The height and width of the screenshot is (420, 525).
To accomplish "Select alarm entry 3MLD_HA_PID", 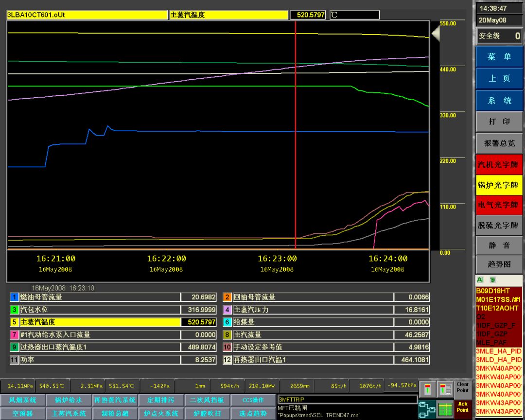I will point(499,360).
